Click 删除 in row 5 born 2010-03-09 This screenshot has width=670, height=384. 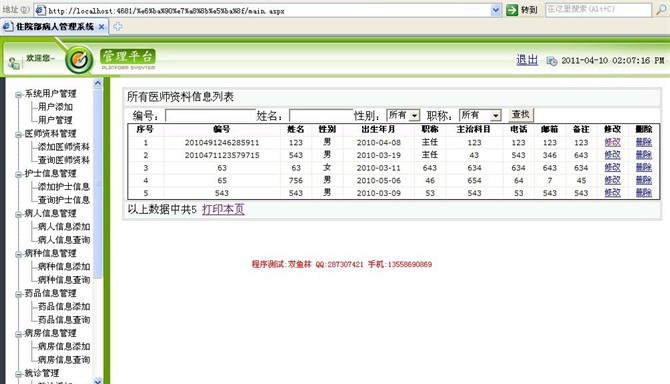pyautogui.click(x=644, y=193)
